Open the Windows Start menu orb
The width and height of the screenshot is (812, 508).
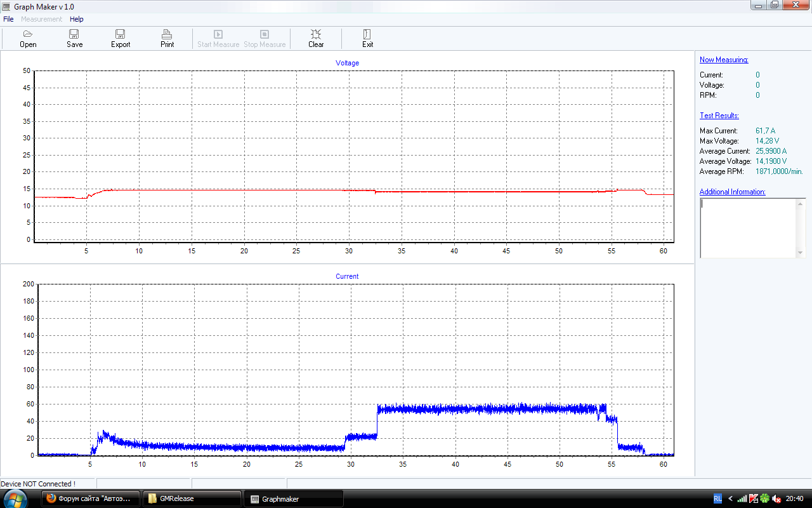(x=15, y=498)
